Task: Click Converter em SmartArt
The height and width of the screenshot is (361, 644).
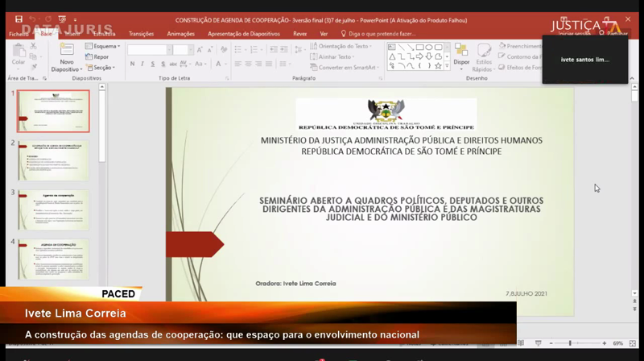Action: [x=346, y=67]
